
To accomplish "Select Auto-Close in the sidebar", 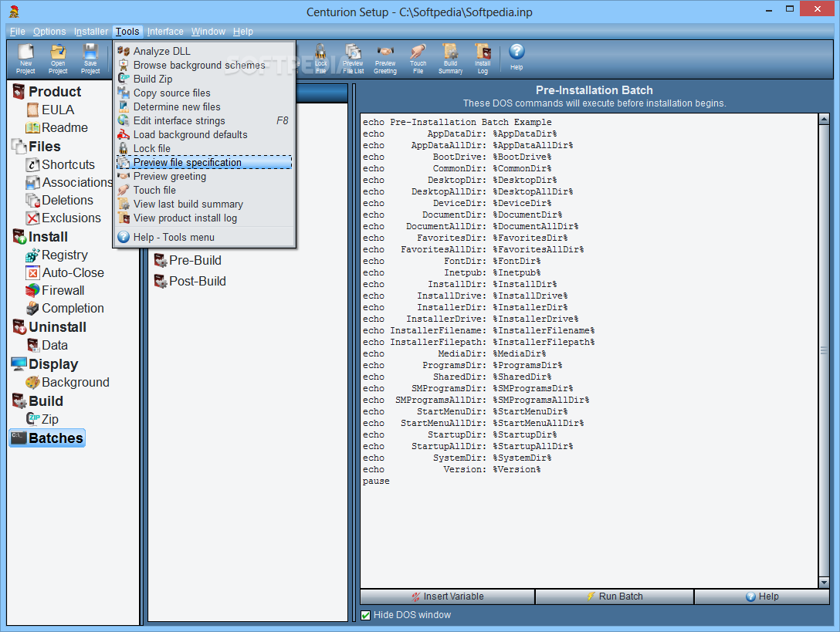I will (x=65, y=272).
